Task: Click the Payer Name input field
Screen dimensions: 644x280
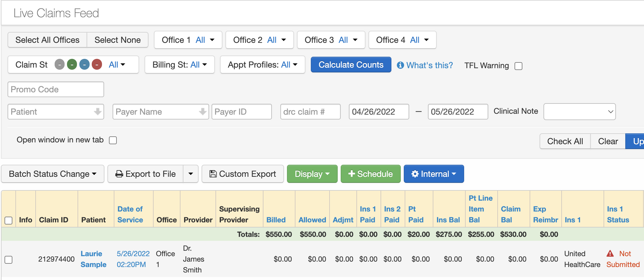Action: coord(161,112)
